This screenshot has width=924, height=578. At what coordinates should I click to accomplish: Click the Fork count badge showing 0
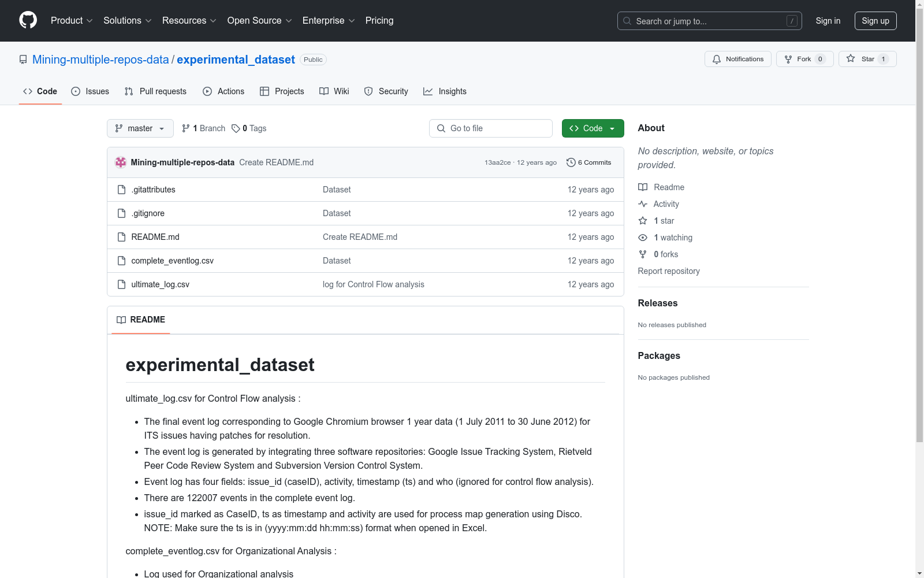tap(820, 59)
